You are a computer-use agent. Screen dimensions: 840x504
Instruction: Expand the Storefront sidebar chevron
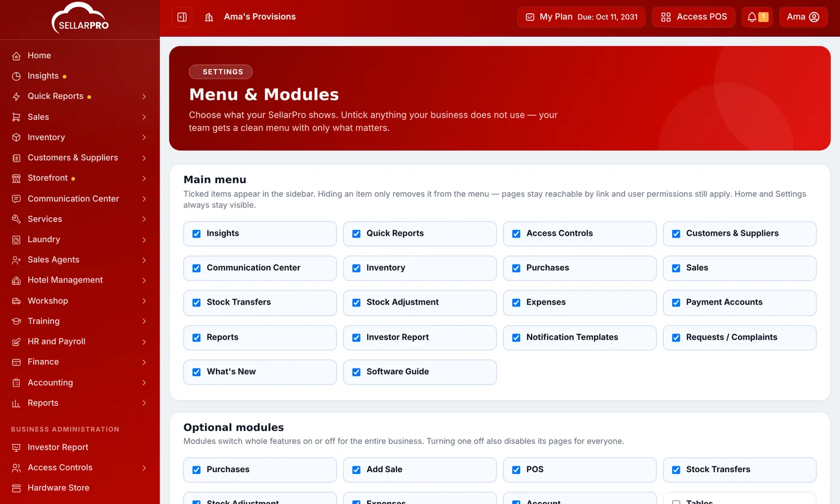[144, 178]
